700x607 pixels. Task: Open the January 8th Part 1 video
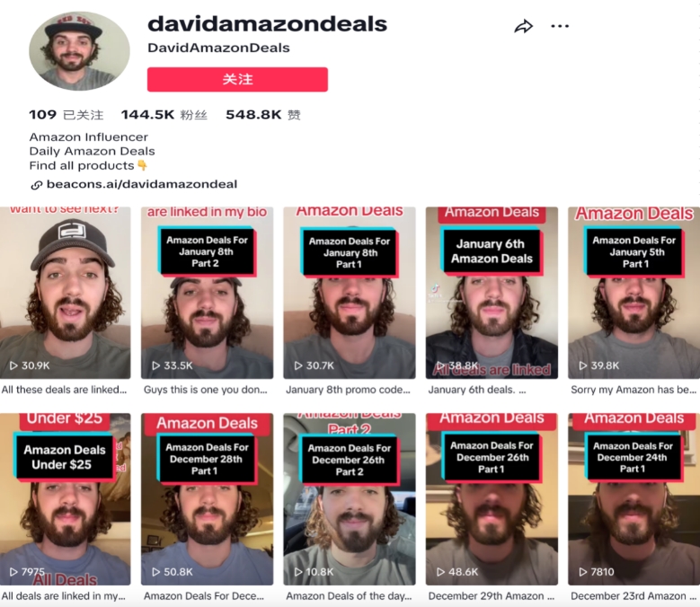[x=350, y=293]
